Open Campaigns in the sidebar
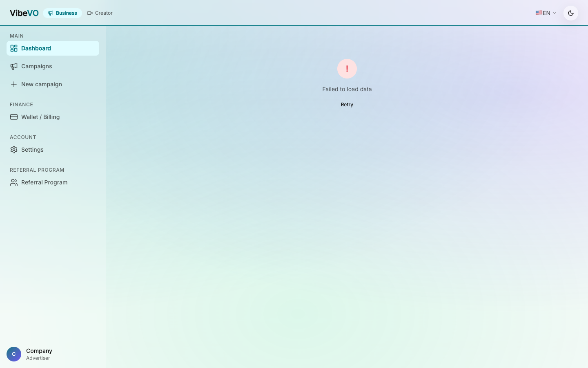 pos(53,66)
